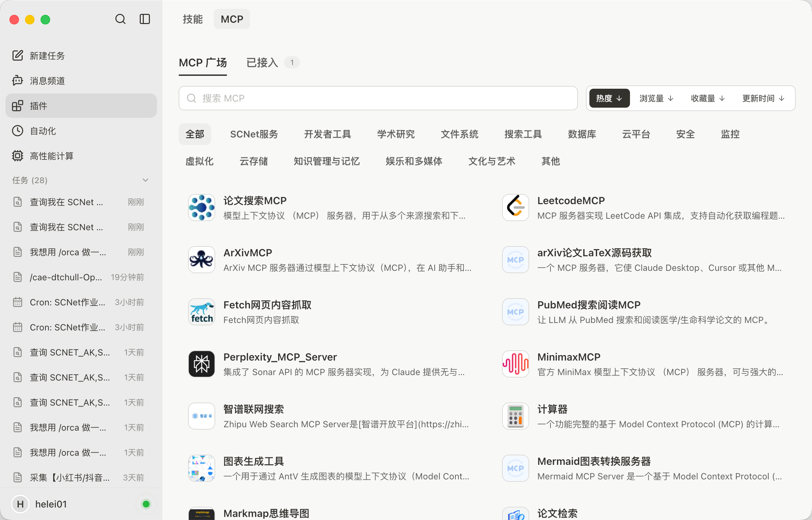Filter by 文件系统 category
812x520 pixels.
(459, 134)
